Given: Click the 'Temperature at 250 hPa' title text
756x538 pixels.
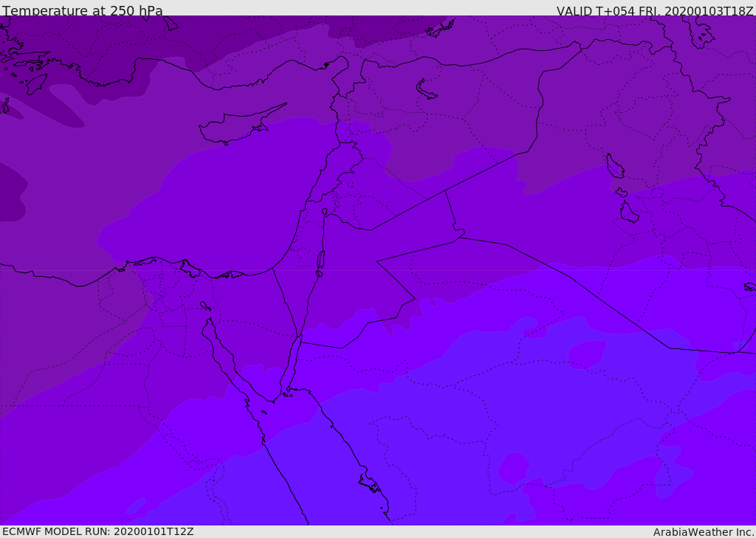Looking at the screenshot, I should 83,10.
